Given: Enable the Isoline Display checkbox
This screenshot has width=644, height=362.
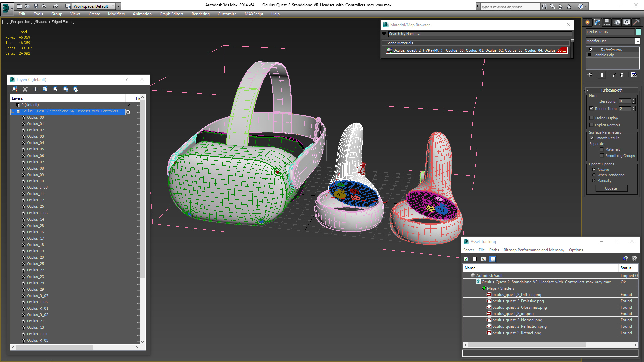Looking at the screenshot, I should (x=592, y=118).
